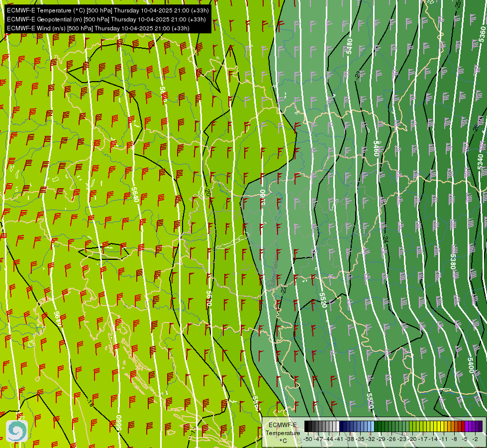
Task: Click the -41 value in the temperature legend
Action: [x=339, y=439]
